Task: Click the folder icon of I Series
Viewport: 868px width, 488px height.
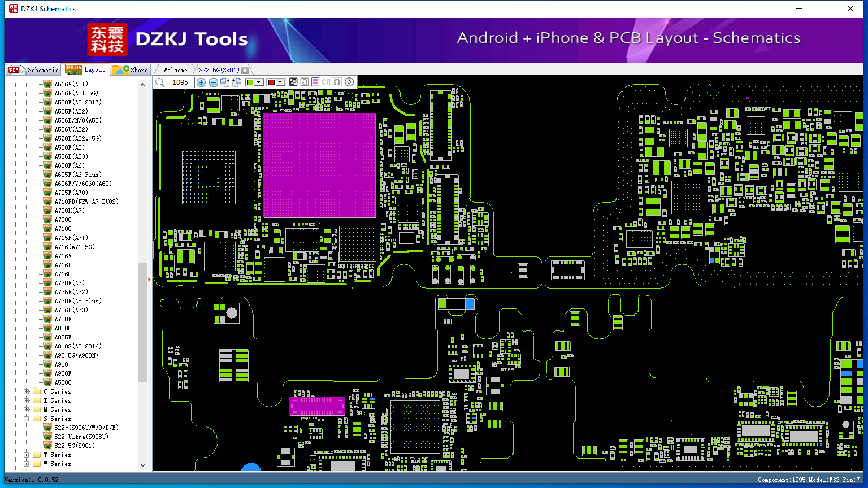Action: [x=37, y=400]
